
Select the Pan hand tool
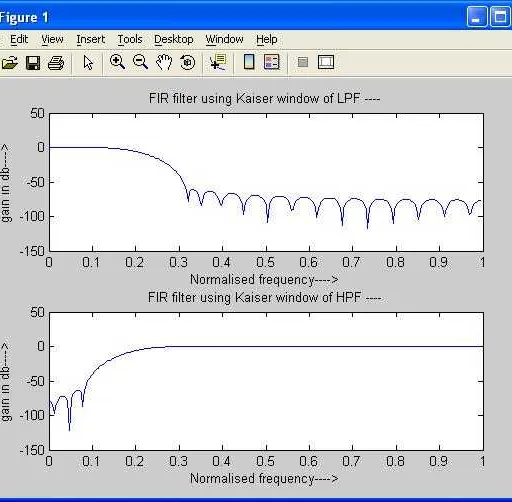164,62
